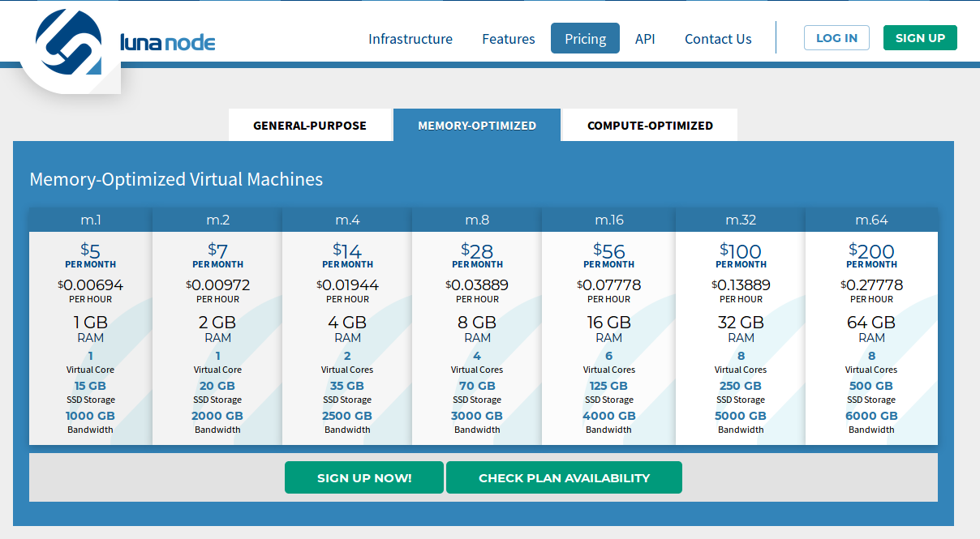Click the Memory-Optimized Virtual Machines heading
This screenshot has height=539, width=980.
pyautogui.click(x=176, y=179)
